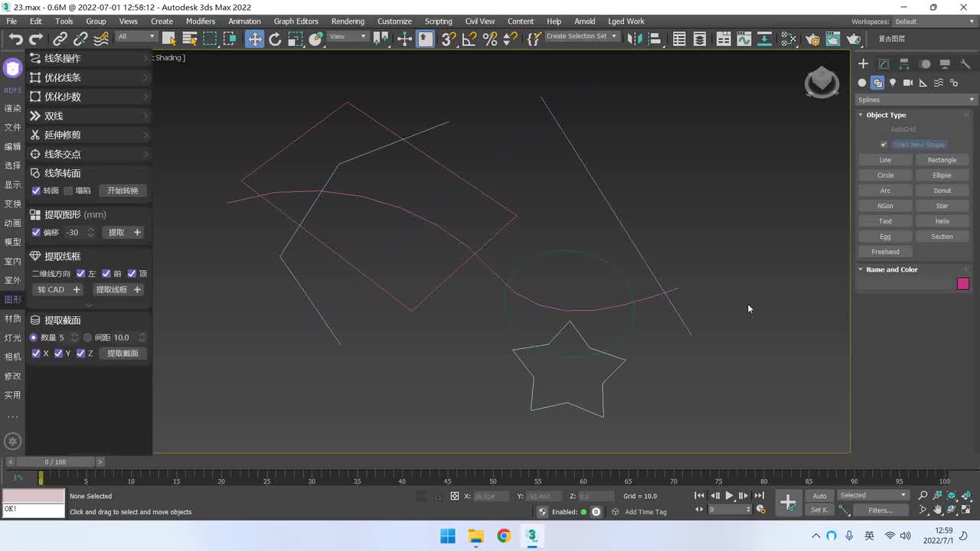The image size is (980, 551).
Task: Uncheck the 偏移 offset checkbox
Action: click(x=36, y=232)
